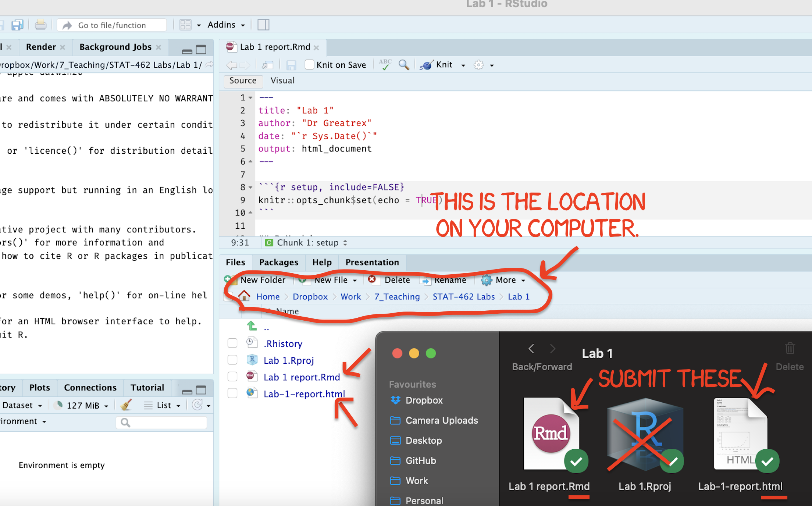Click the workspace panes grid icon

pos(185,25)
